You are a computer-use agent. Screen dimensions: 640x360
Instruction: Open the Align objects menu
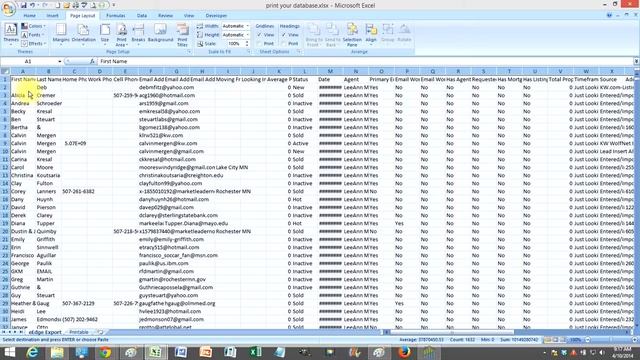(371, 34)
